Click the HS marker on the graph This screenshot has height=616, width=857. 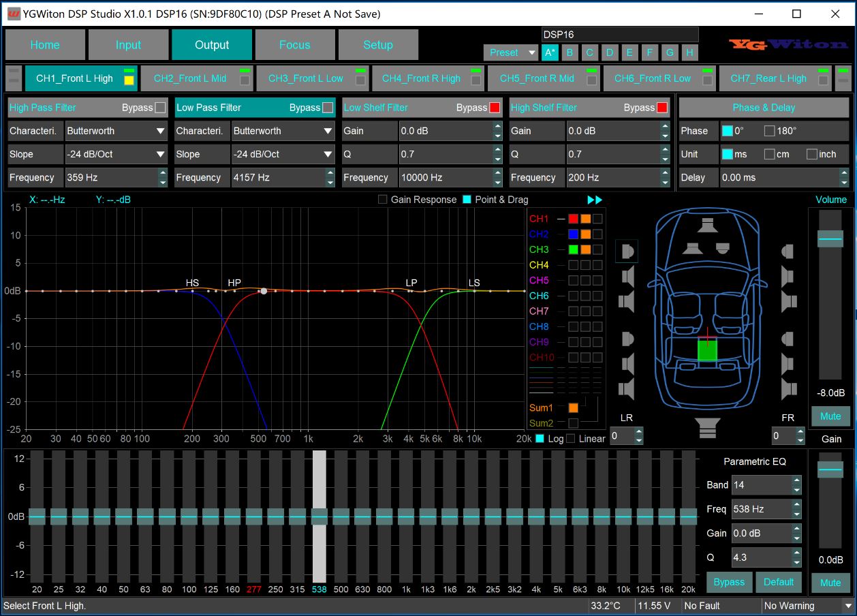pyautogui.click(x=192, y=283)
